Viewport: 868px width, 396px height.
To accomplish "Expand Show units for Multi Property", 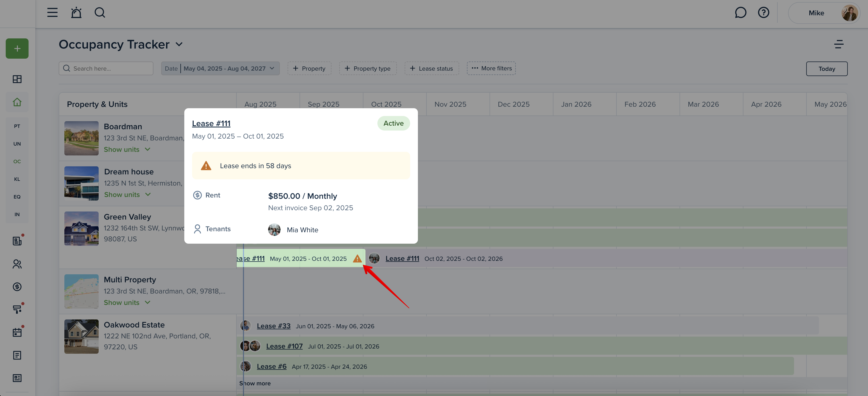I will (x=127, y=303).
